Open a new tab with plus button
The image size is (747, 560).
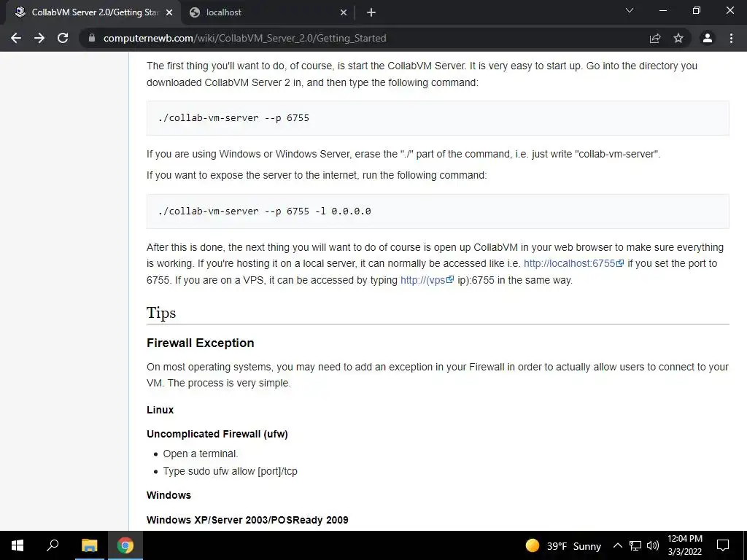pyautogui.click(x=371, y=12)
